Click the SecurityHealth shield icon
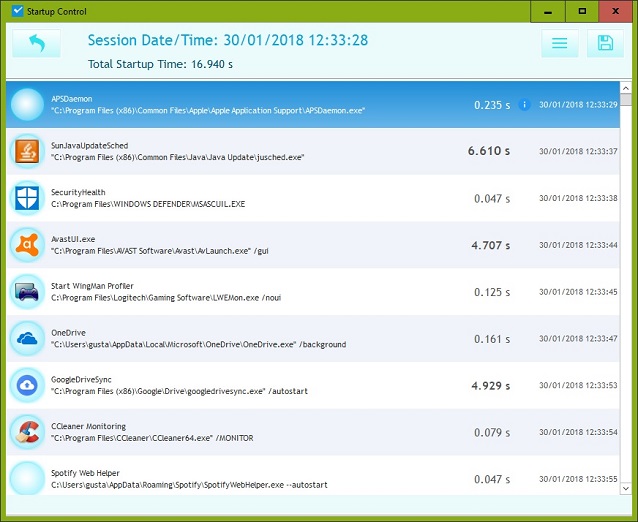The height and width of the screenshot is (522, 638). tap(27, 198)
